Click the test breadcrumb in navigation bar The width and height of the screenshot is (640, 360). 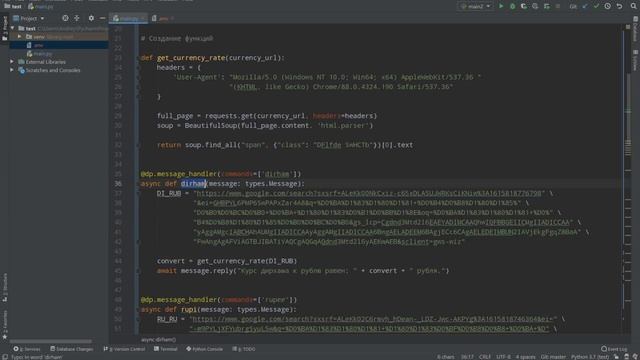tap(13, 6)
